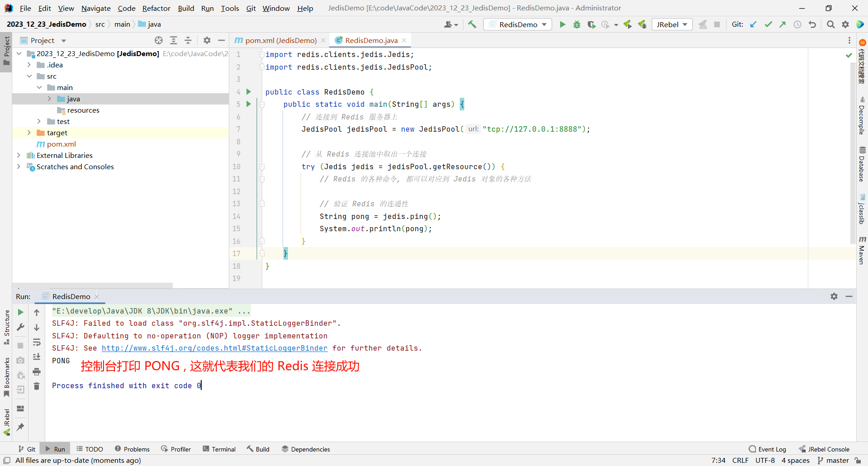Toggle the Bookmarks side panel
Image resolution: width=868 pixels, height=466 pixels.
point(7,376)
